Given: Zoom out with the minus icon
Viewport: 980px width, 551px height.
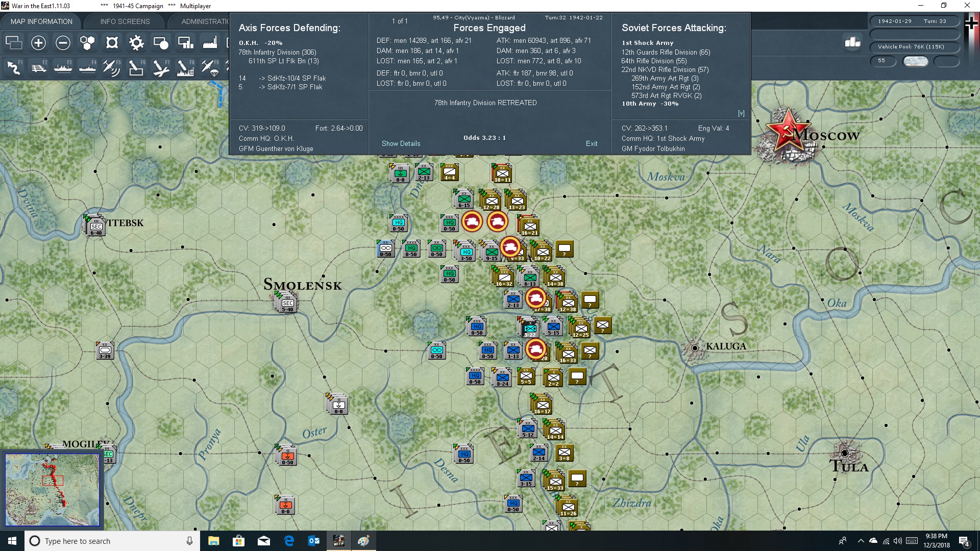Looking at the screenshot, I should pyautogui.click(x=63, y=43).
